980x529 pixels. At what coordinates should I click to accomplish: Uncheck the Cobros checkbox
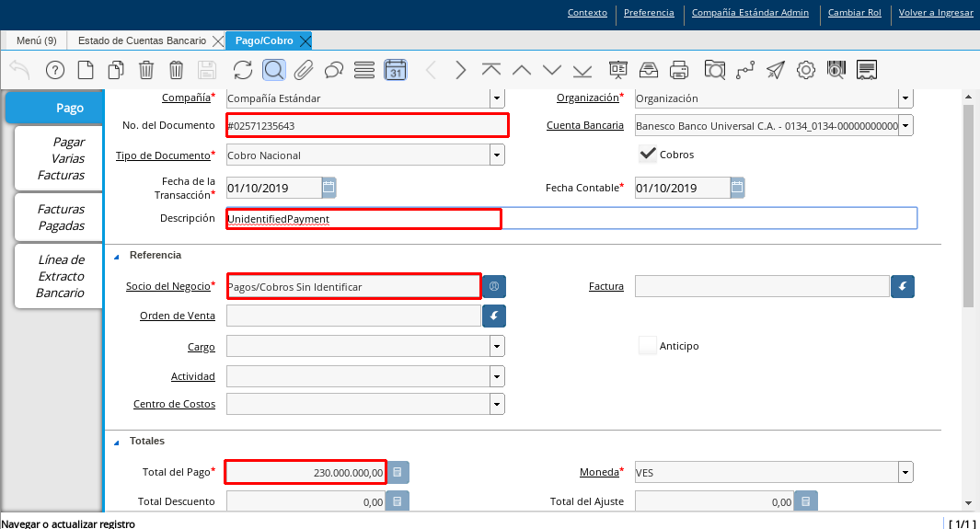point(648,155)
